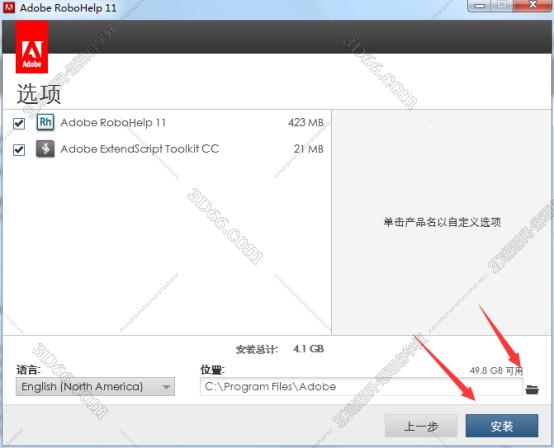Uncheck the Adobe RoboHelp 11 checkbox

(x=19, y=124)
